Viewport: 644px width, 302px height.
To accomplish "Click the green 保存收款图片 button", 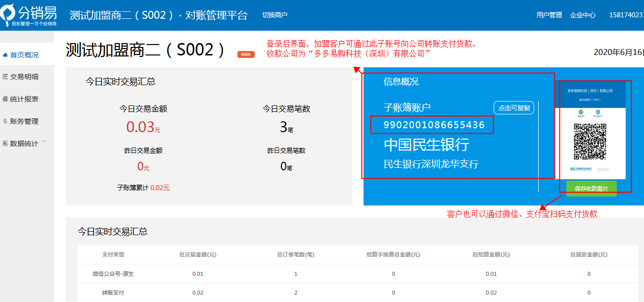I will pyautogui.click(x=591, y=189).
